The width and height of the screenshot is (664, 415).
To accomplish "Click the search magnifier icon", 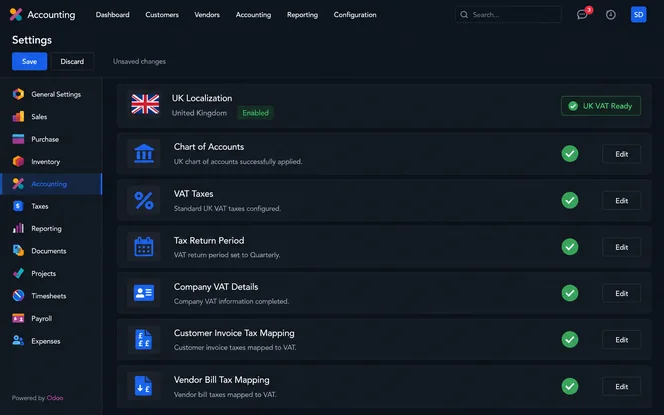I will (x=464, y=15).
